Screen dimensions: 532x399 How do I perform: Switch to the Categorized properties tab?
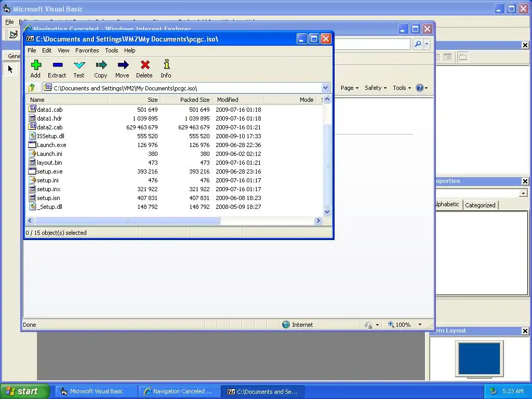point(480,205)
